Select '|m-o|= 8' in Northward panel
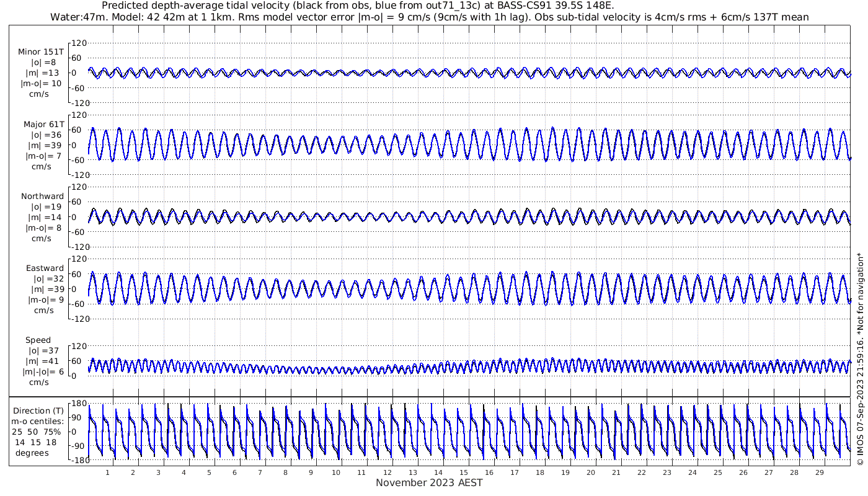This screenshot has width=868, height=496. (x=44, y=228)
